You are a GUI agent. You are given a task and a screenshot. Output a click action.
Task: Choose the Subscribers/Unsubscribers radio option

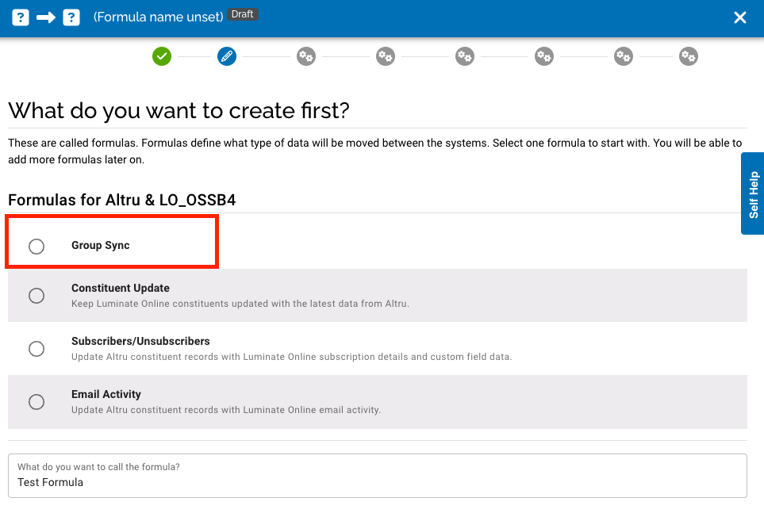coord(36,349)
